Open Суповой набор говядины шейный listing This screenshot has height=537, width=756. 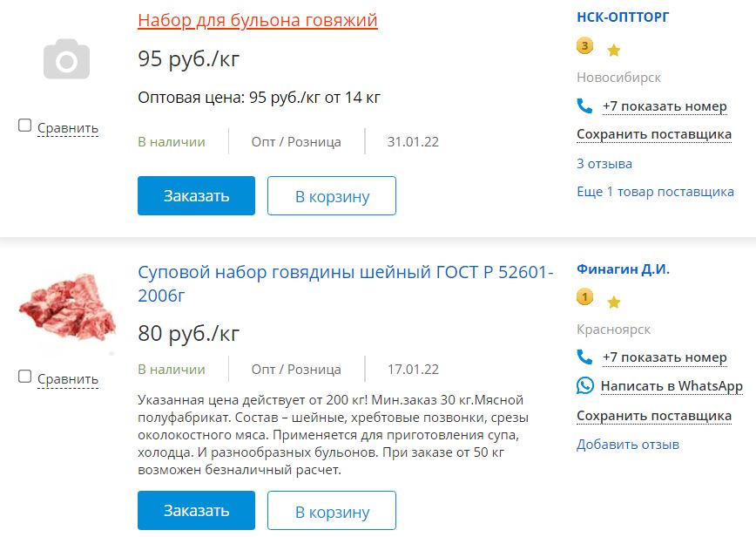345,283
